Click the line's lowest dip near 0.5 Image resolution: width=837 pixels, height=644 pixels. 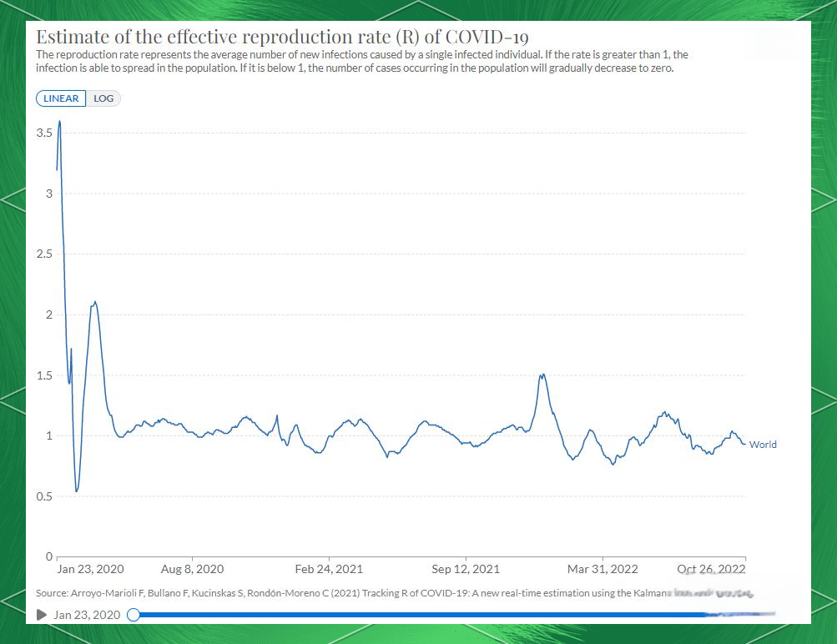click(77, 491)
